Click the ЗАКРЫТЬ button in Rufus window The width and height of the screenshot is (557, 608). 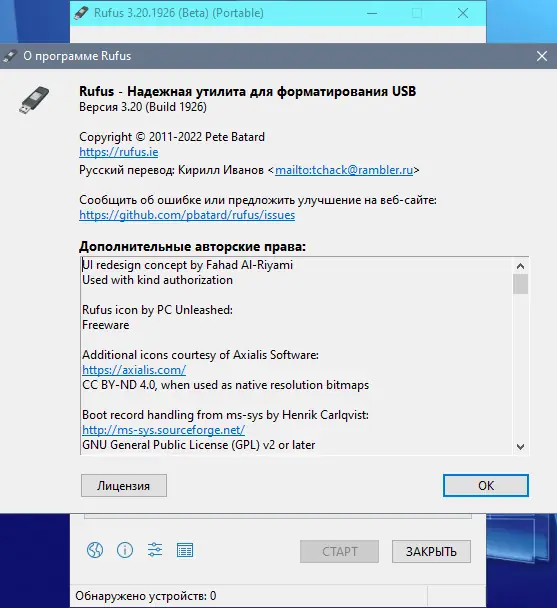[431, 551]
